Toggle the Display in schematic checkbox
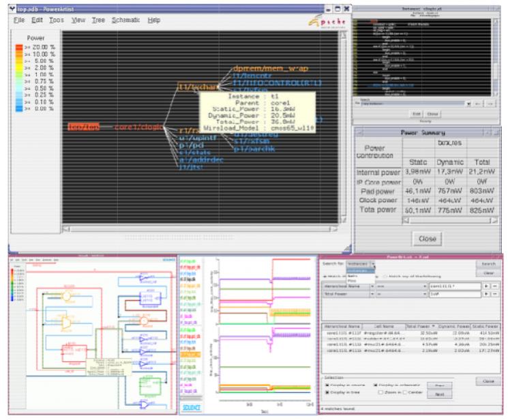The width and height of the screenshot is (508, 420). 376,385
